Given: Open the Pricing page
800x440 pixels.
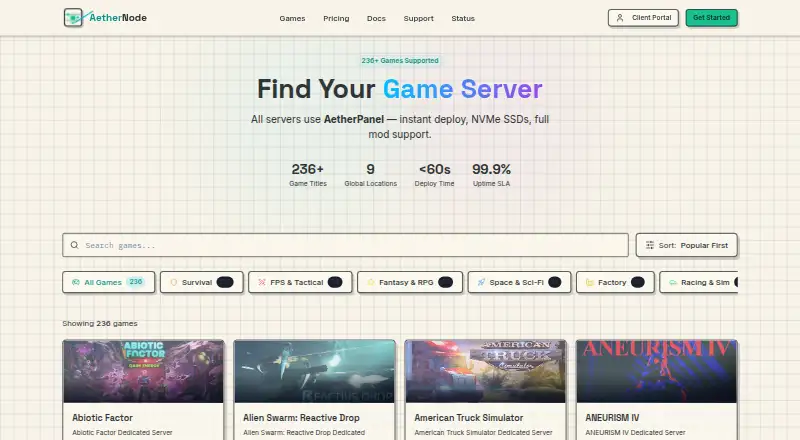Looking at the screenshot, I should [336, 18].
